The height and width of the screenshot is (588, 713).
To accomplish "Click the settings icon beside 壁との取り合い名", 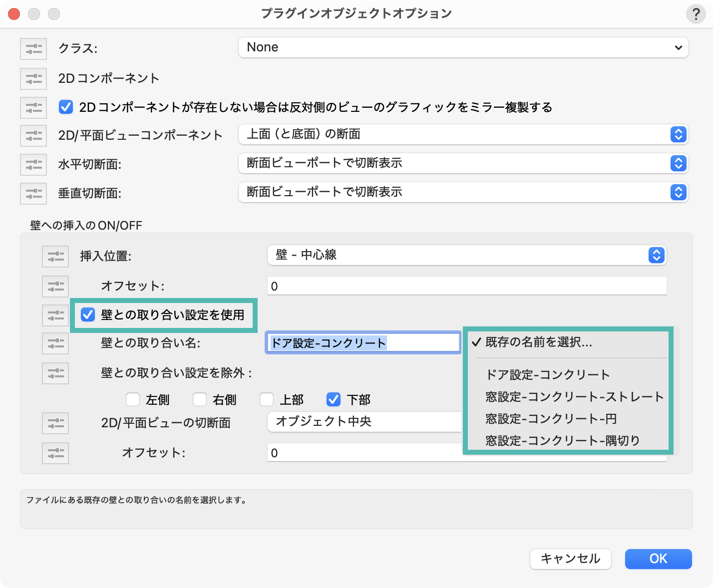I will pos(55,343).
